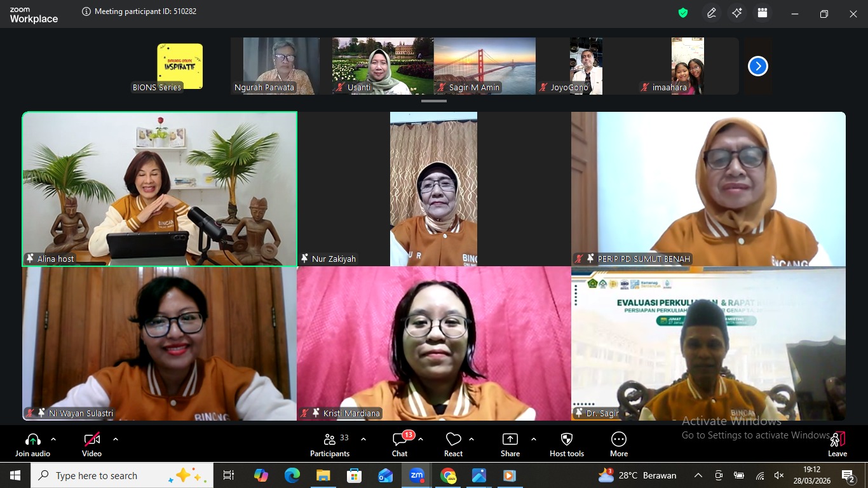Open Host tools shield

click(x=567, y=444)
